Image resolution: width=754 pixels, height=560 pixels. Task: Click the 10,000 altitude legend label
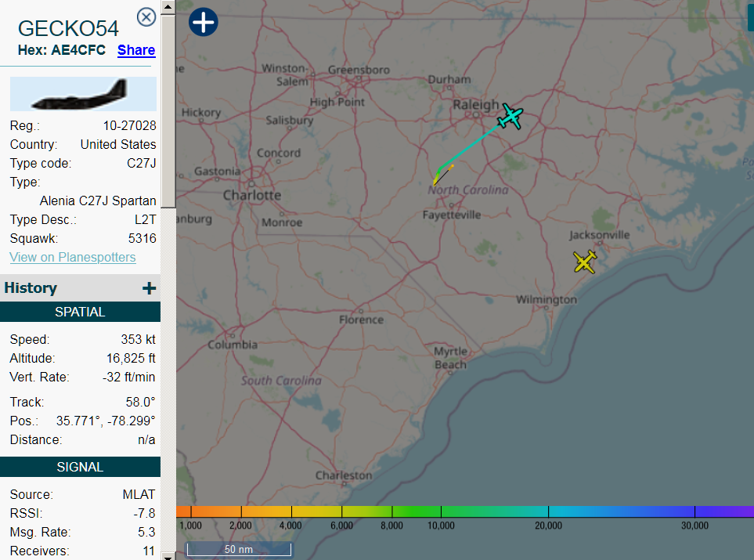click(441, 526)
